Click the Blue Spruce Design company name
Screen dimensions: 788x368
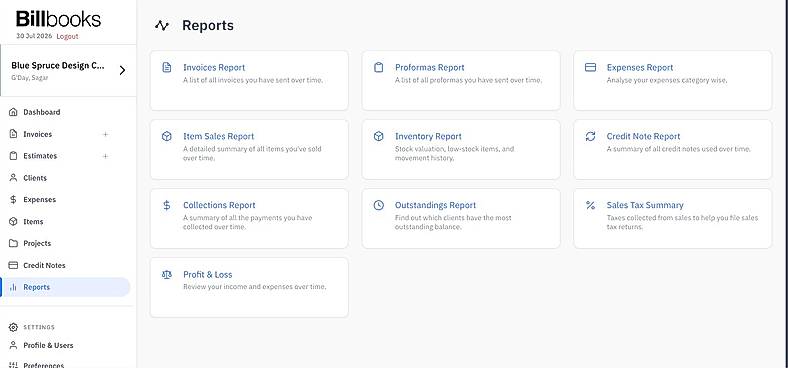tap(58, 65)
